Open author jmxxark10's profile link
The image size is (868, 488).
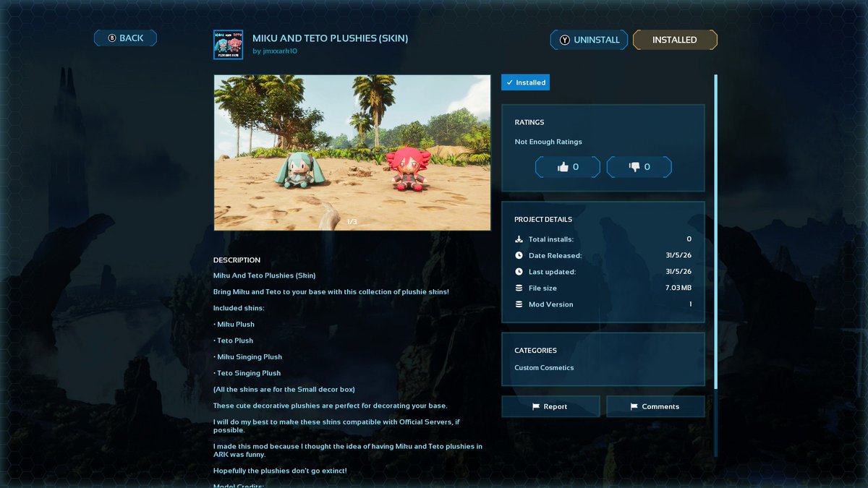pyautogui.click(x=275, y=51)
